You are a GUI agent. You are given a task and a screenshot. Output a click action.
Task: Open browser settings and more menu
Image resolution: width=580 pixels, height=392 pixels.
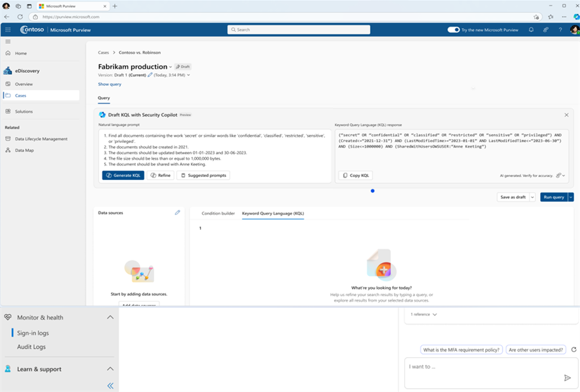click(x=564, y=17)
